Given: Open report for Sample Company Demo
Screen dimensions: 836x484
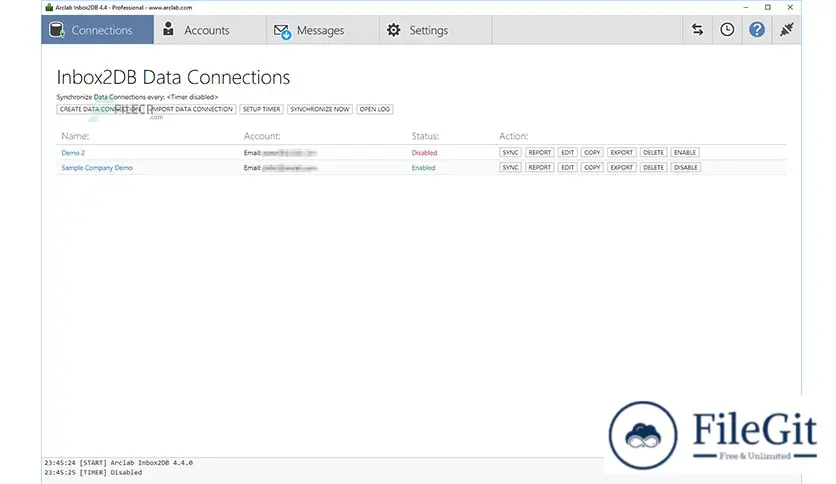Looking at the screenshot, I should pos(540,167).
